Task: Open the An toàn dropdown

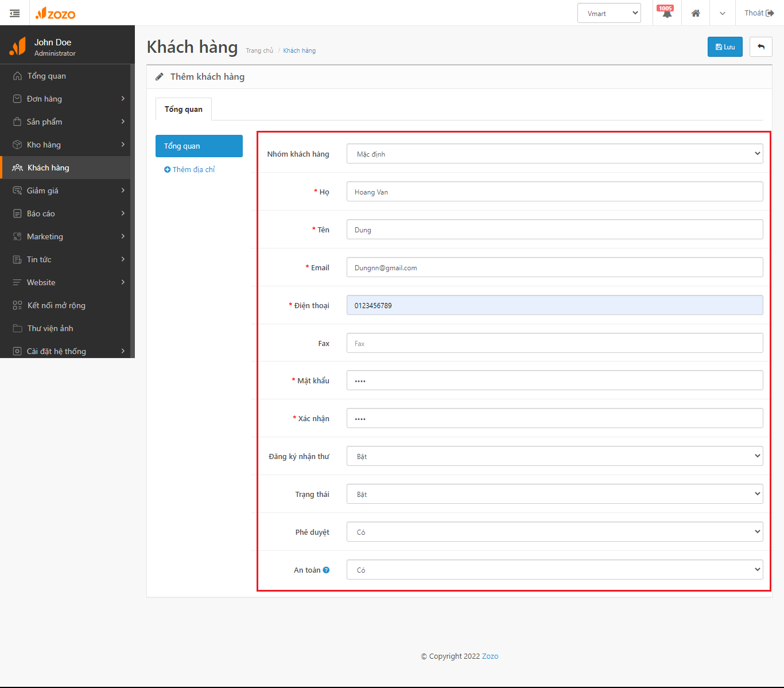Action: coord(555,570)
